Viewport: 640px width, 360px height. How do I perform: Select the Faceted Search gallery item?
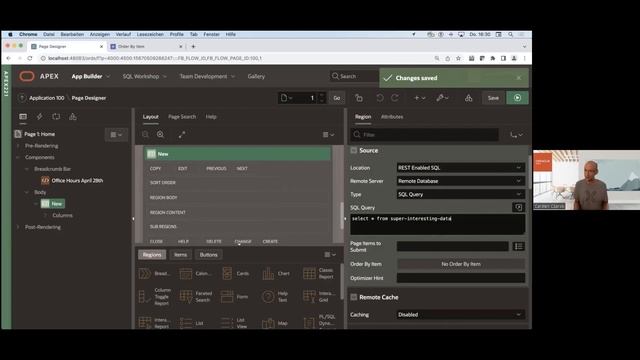tap(196, 297)
